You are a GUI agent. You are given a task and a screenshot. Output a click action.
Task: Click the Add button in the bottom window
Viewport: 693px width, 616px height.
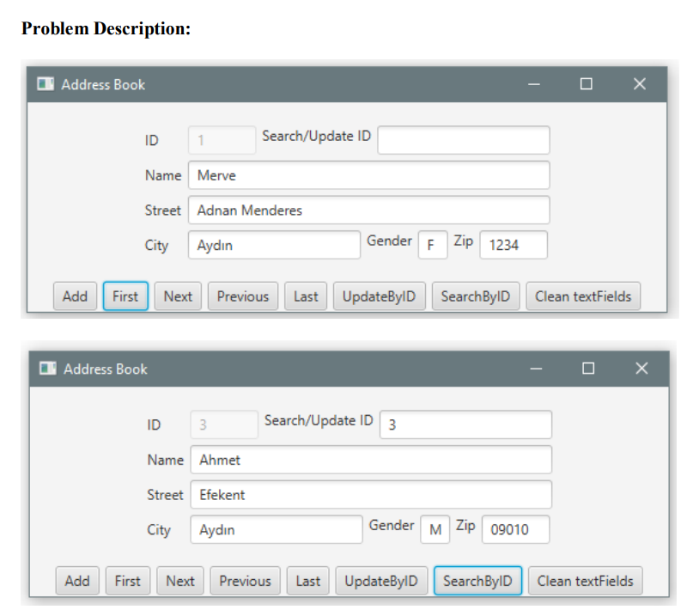pos(76,580)
